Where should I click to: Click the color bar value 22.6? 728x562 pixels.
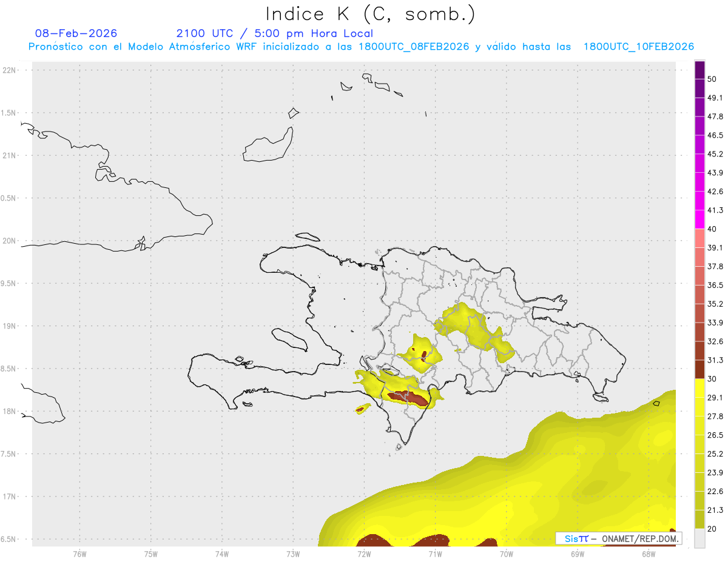[715, 492]
